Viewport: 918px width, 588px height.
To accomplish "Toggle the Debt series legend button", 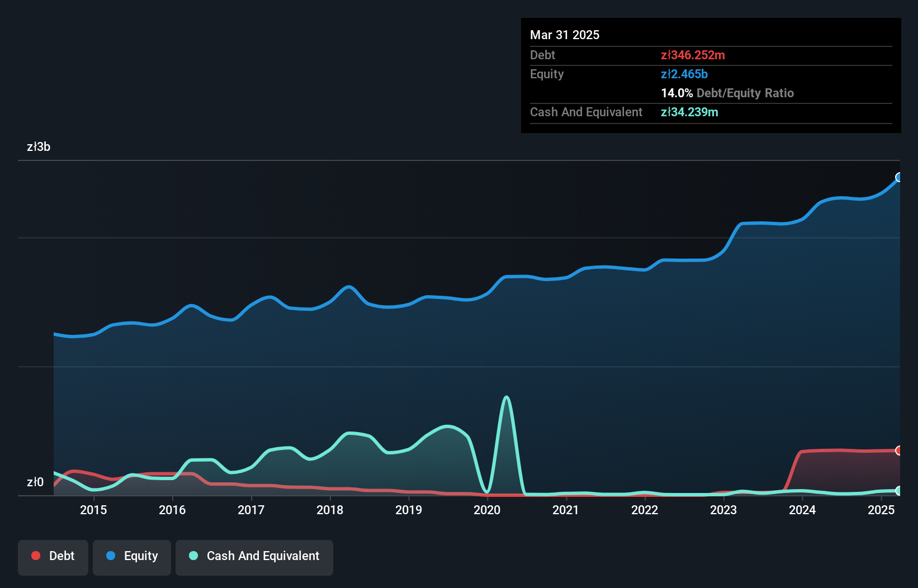I will (53, 557).
